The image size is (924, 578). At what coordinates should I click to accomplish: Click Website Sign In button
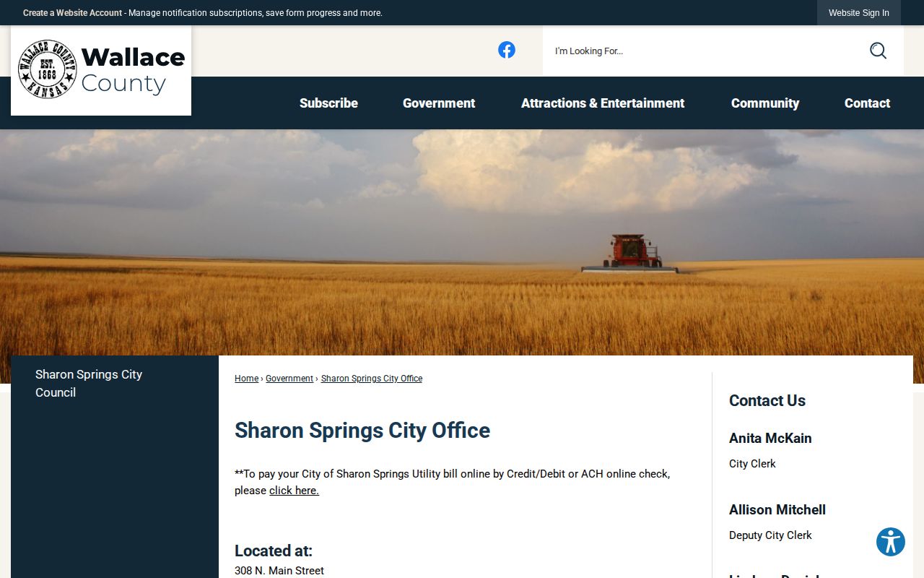(859, 13)
